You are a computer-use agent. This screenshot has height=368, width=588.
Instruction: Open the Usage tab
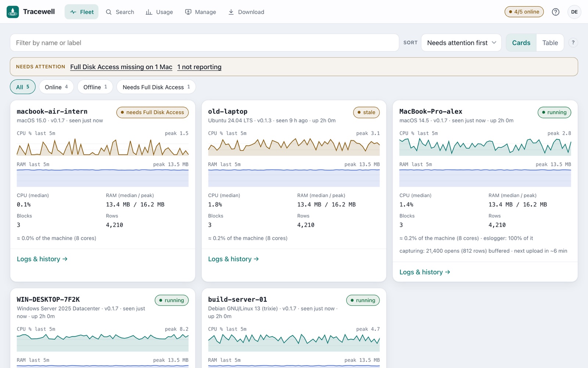coord(159,12)
